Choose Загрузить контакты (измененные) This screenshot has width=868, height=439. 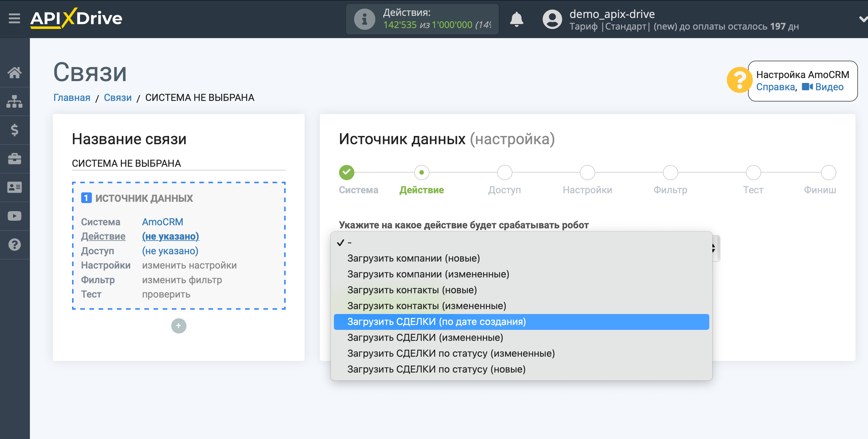coord(521,306)
